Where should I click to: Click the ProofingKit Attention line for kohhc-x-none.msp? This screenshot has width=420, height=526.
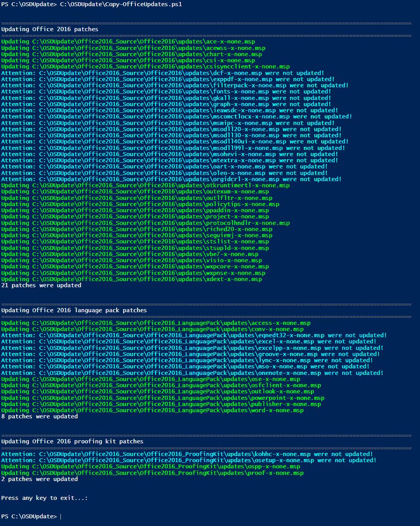187,454
